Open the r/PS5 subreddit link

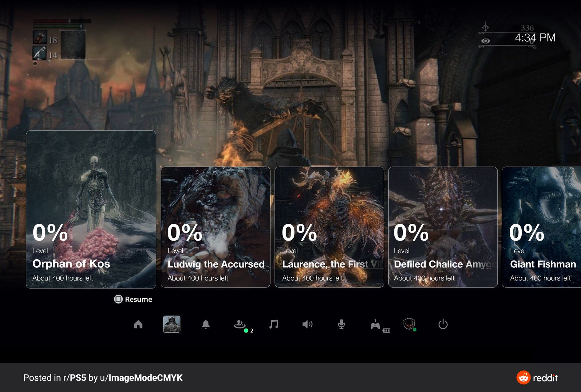[x=75, y=378]
